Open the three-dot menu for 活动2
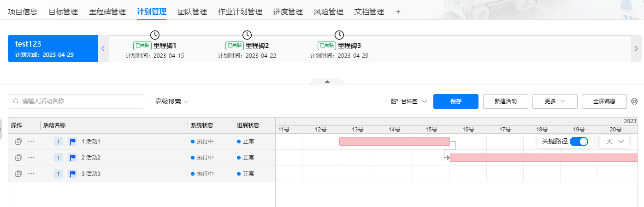This screenshot has height=207, width=644. [31, 158]
